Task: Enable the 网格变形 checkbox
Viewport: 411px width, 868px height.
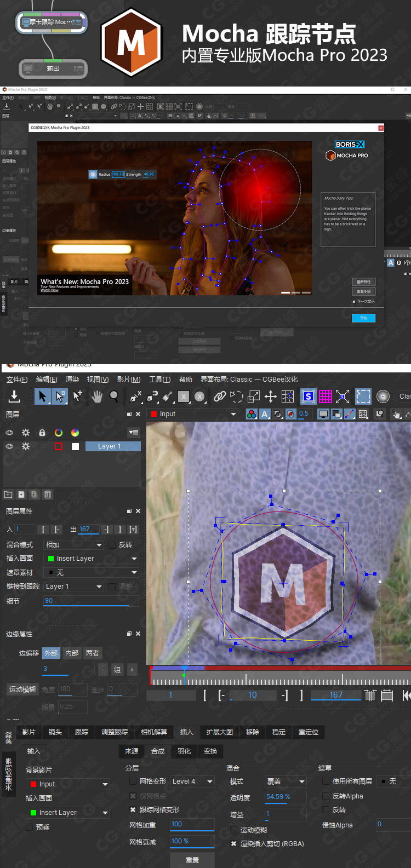Action: pos(133,781)
